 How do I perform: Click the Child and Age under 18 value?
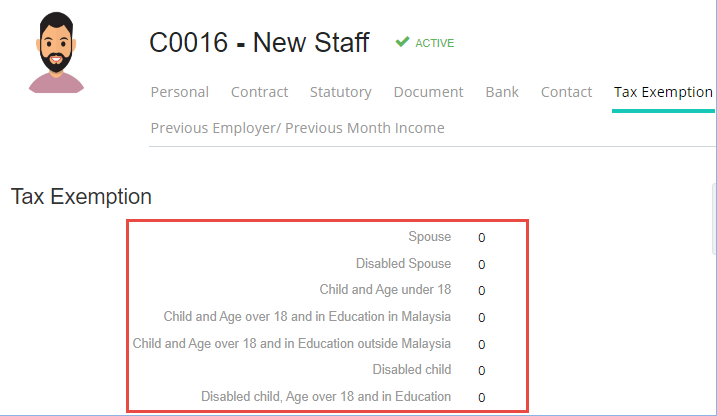482,291
